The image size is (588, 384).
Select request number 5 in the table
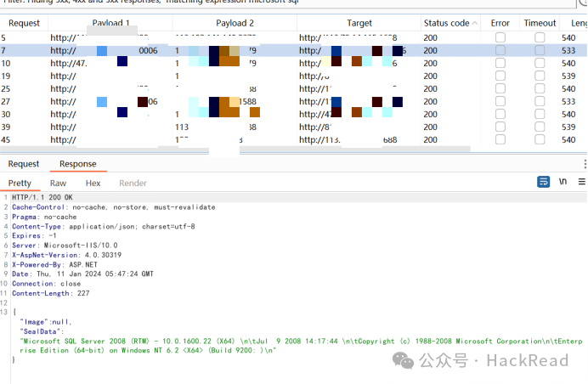294,37
